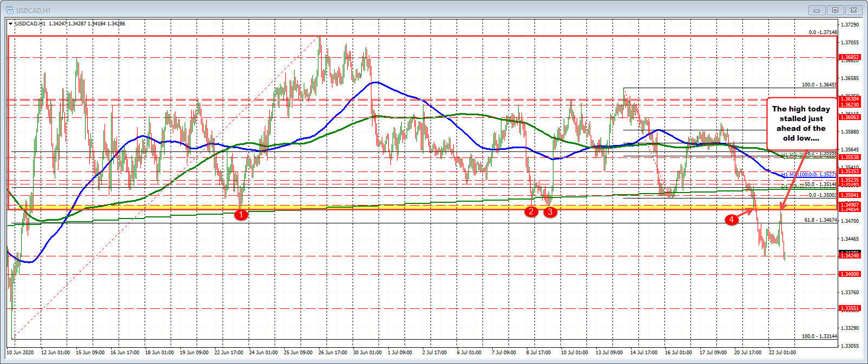
Task: Click the Fibonacci label 100.0 - 1.33144
Action: [819, 336]
